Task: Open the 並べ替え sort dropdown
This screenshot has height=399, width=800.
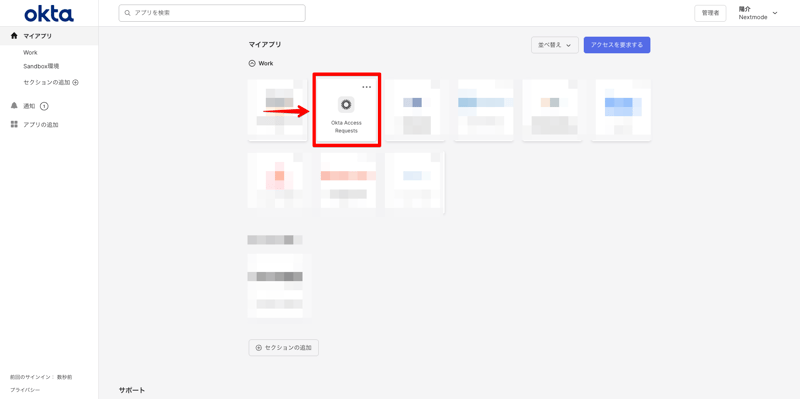Action: [555, 45]
